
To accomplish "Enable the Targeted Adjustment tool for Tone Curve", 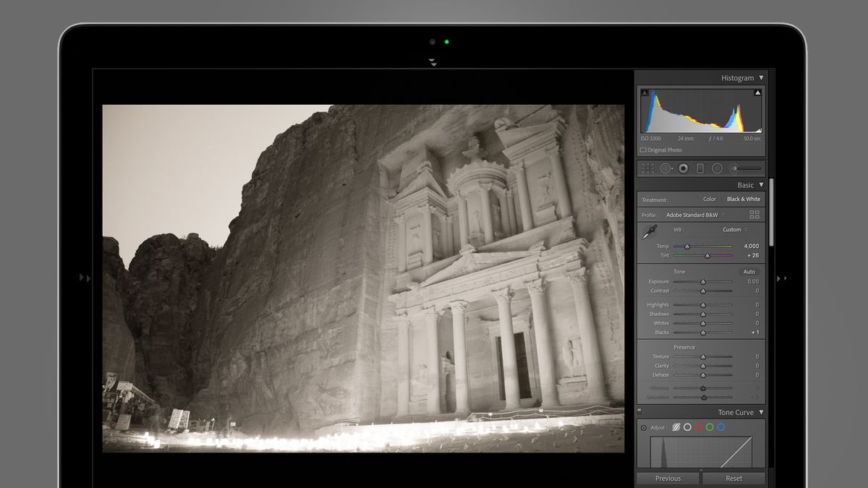I will (644, 427).
